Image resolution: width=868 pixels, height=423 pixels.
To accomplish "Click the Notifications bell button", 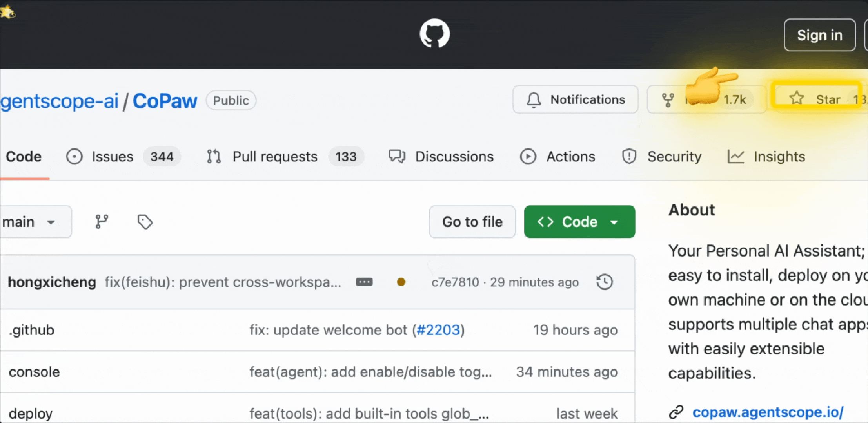I will (x=575, y=100).
